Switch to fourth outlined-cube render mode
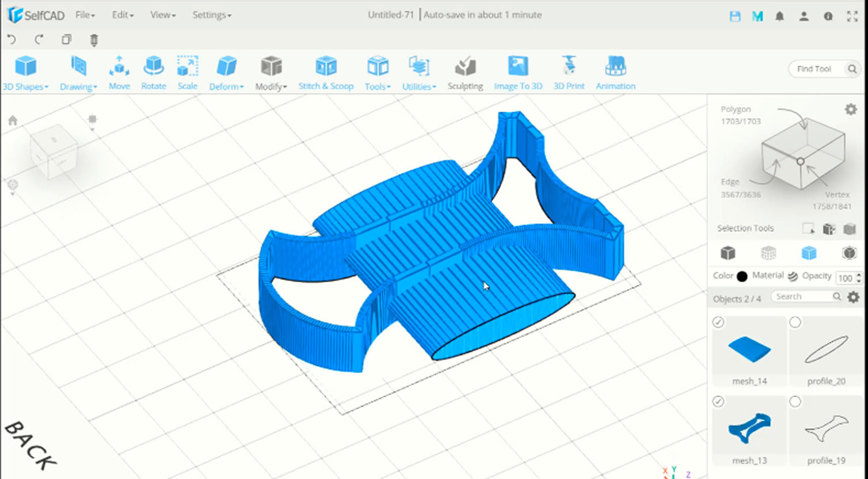Screen dimensions: 868x479 (x=849, y=253)
